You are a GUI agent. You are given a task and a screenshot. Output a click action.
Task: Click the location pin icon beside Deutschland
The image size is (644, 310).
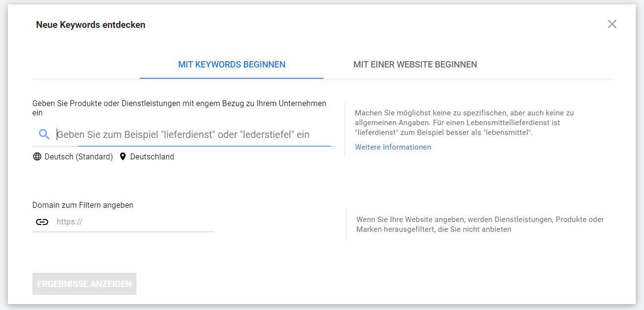click(122, 156)
